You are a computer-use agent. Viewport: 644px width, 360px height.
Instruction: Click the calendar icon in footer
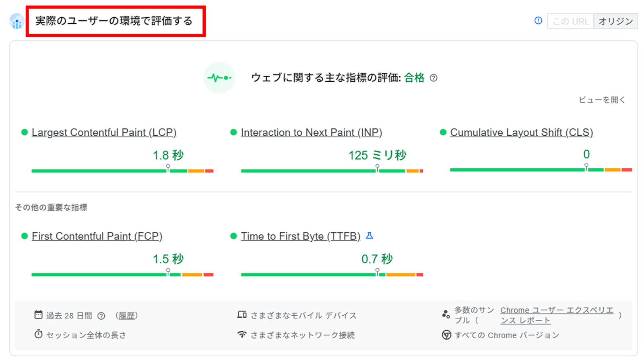coord(39,315)
